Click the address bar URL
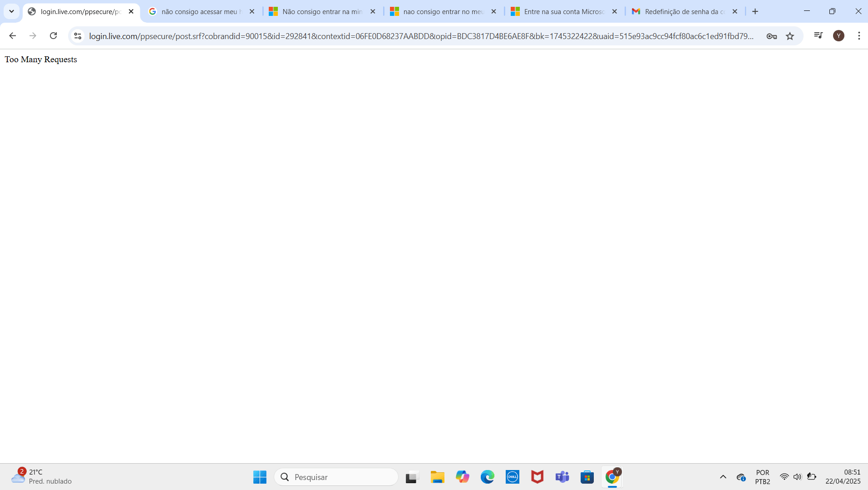 coord(421,36)
